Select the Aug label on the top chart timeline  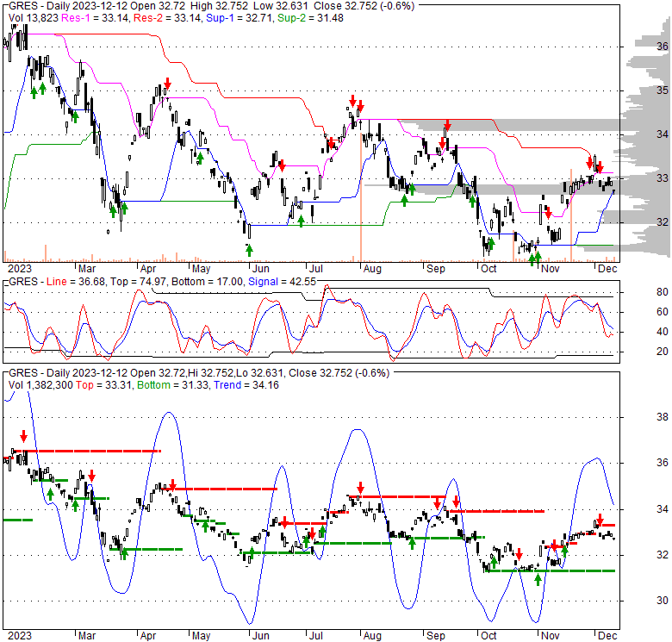(x=372, y=269)
